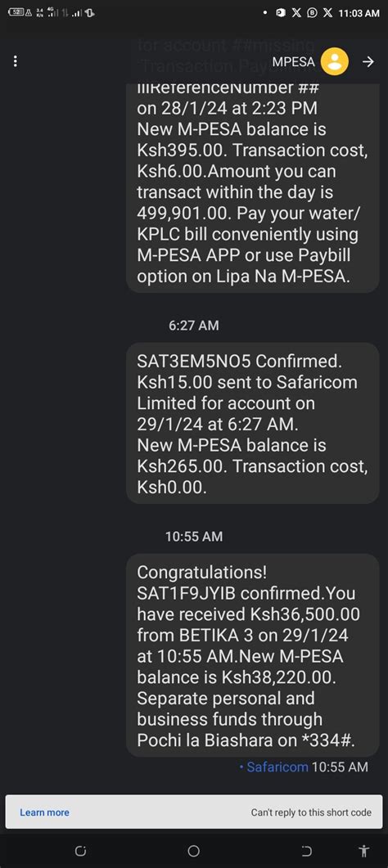Tap the yellow MPESA contact avatar

click(334, 61)
